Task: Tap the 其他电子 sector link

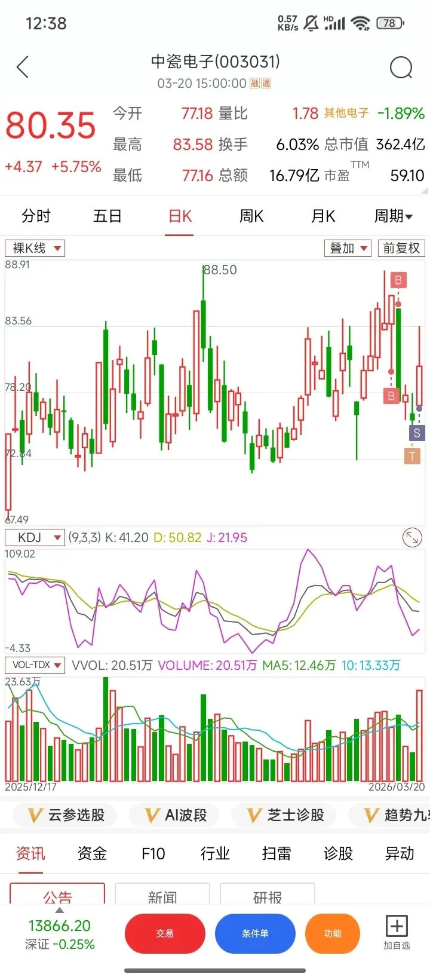Action: click(346, 113)
